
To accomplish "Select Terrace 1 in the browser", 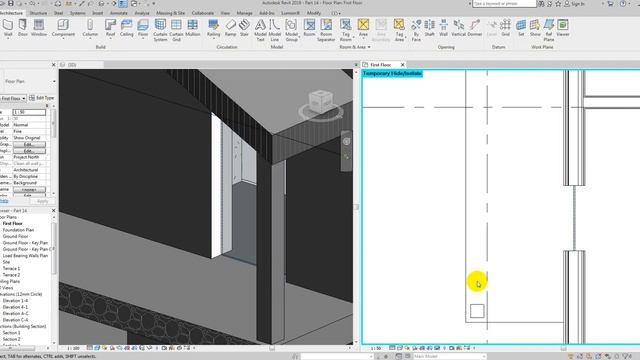I will (x=11, y=269).
